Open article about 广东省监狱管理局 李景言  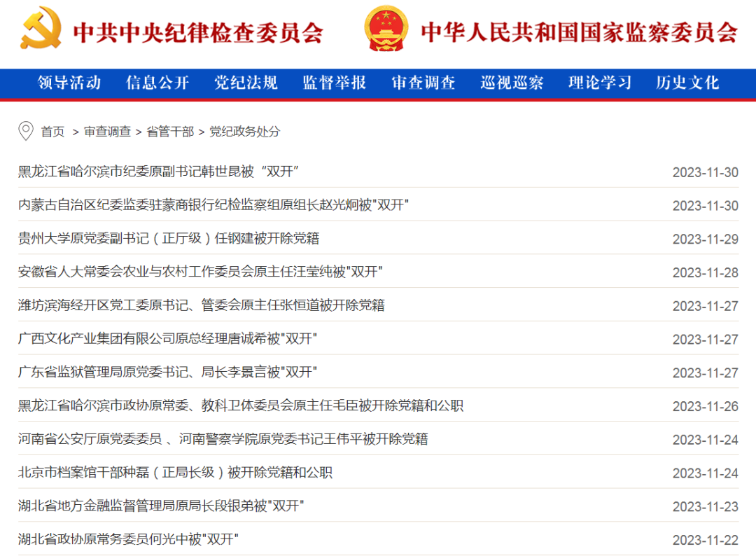(x=167, y=372)
